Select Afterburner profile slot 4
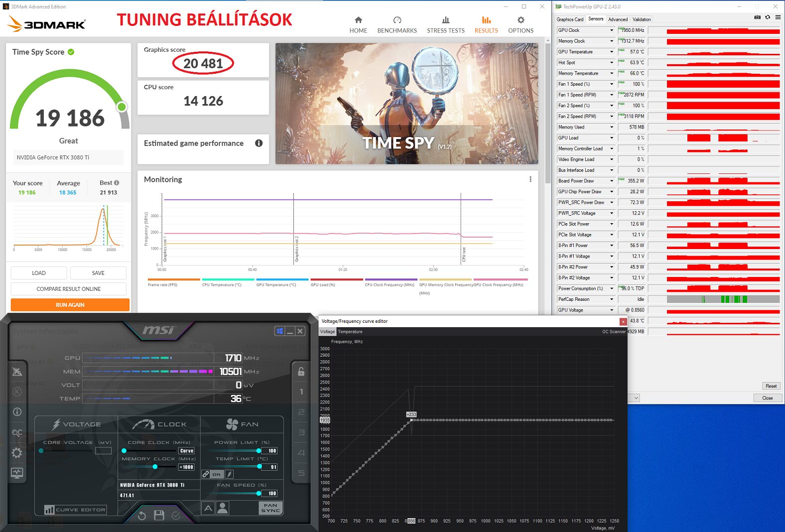785x532 pixels. 301,453
